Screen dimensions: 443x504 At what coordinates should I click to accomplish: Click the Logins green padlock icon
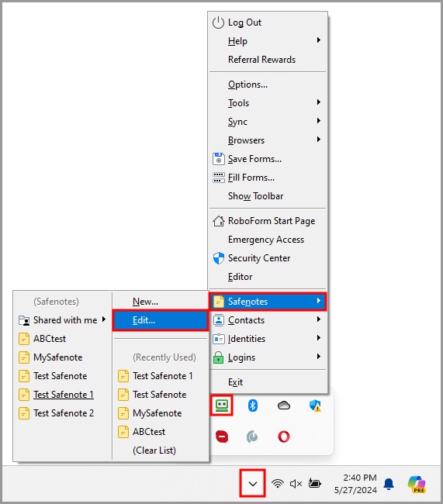(x=219, y=357)
